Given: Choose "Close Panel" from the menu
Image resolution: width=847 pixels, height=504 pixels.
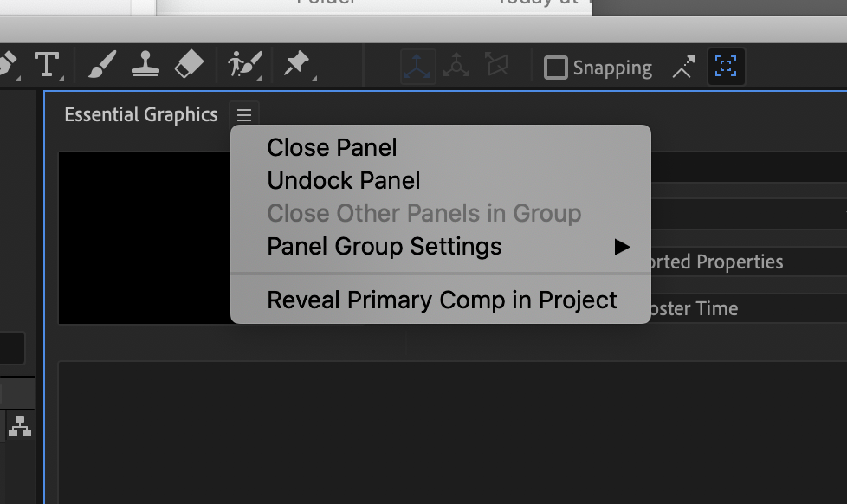Looking at the screenshot, I should 332,147.
